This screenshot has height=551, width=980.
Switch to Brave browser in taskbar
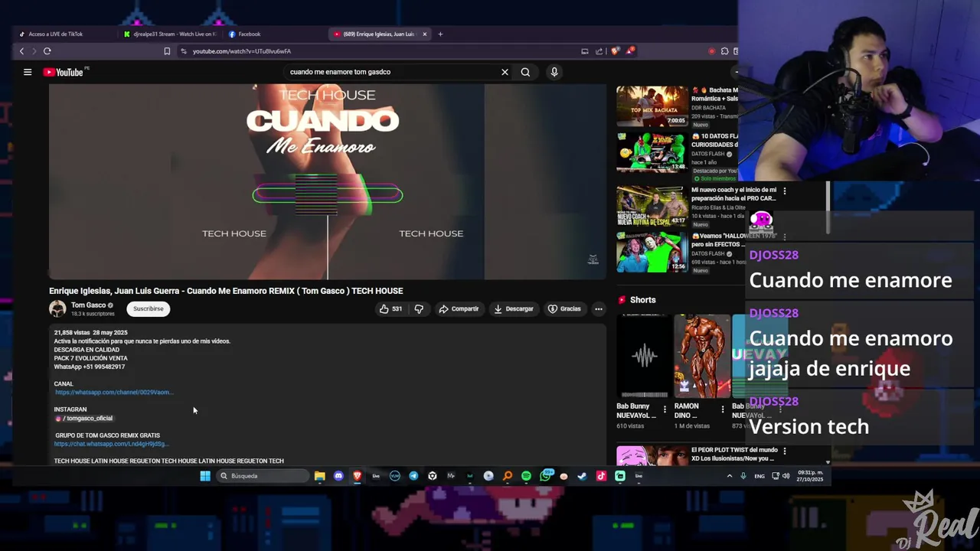357,476
